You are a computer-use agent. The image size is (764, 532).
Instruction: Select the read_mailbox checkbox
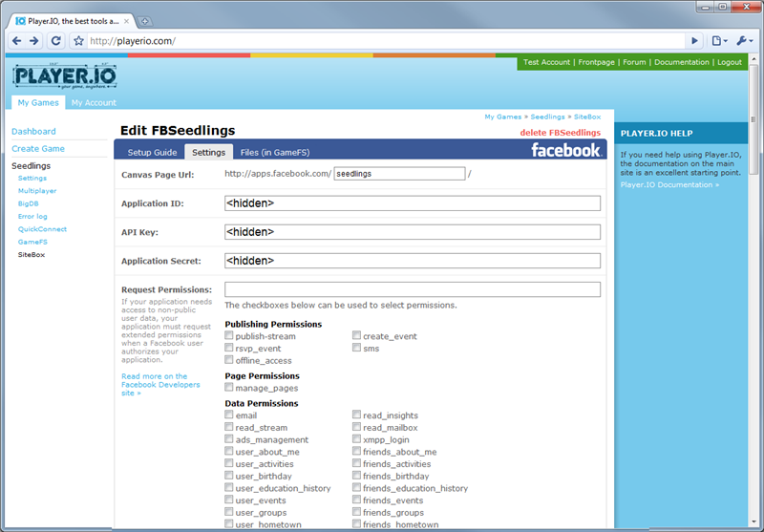(356, 426)
